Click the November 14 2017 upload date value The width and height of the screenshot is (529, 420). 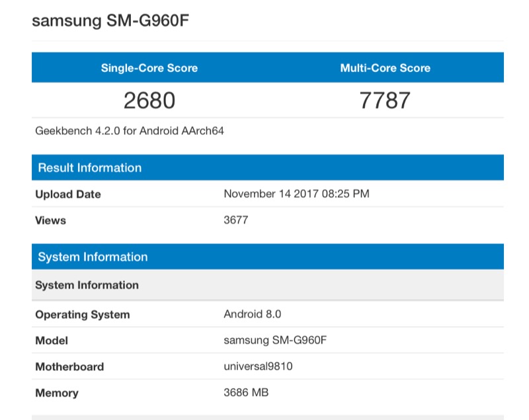[x=296, y=194]
